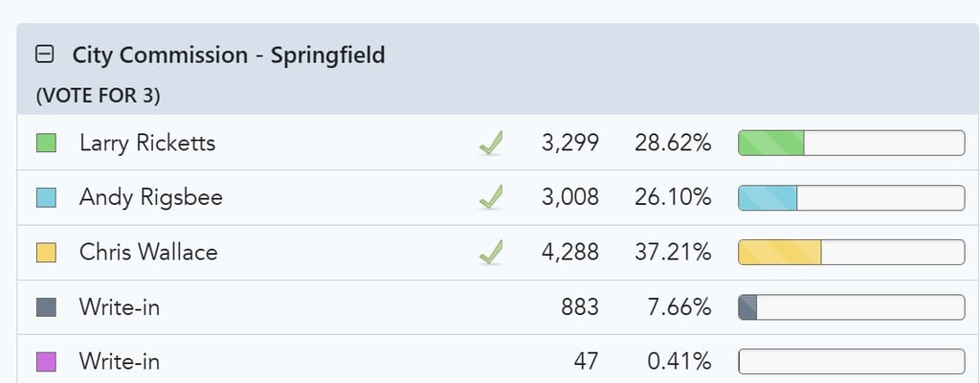The width and height of the screenshot is (980, 383).
Task: Click winner checkmark icon beside Andy Rigsbee
Action: [491, 198]
